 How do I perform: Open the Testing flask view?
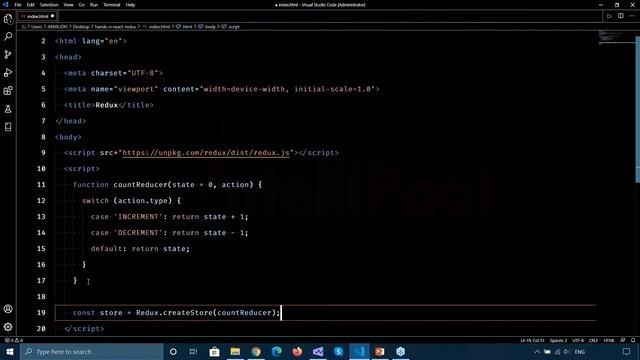tap(8, 109)
